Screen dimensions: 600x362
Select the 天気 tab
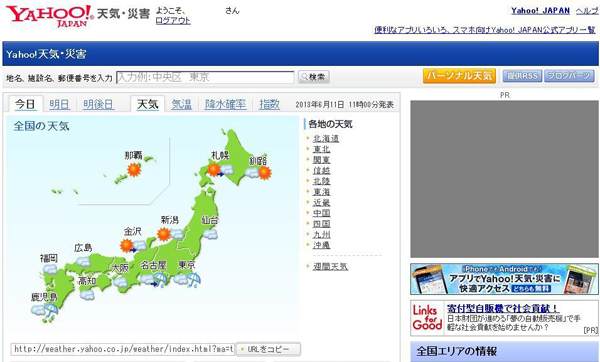point(147,104)
